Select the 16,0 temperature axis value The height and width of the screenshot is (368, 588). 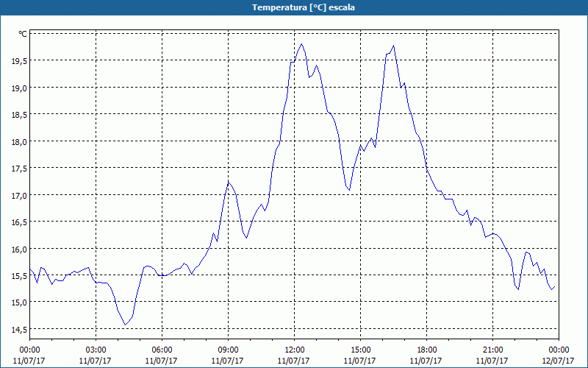click(19, 250)
